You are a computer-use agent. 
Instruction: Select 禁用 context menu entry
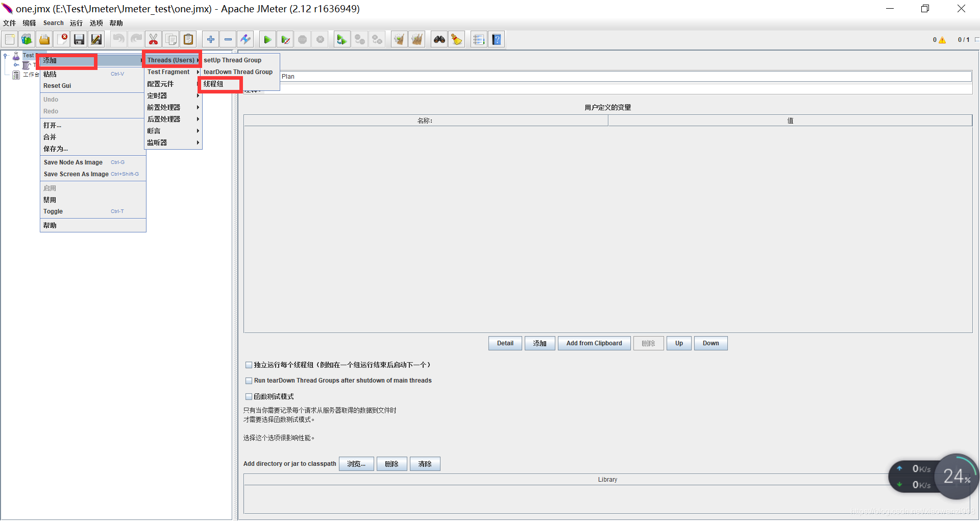click(93, 200)
